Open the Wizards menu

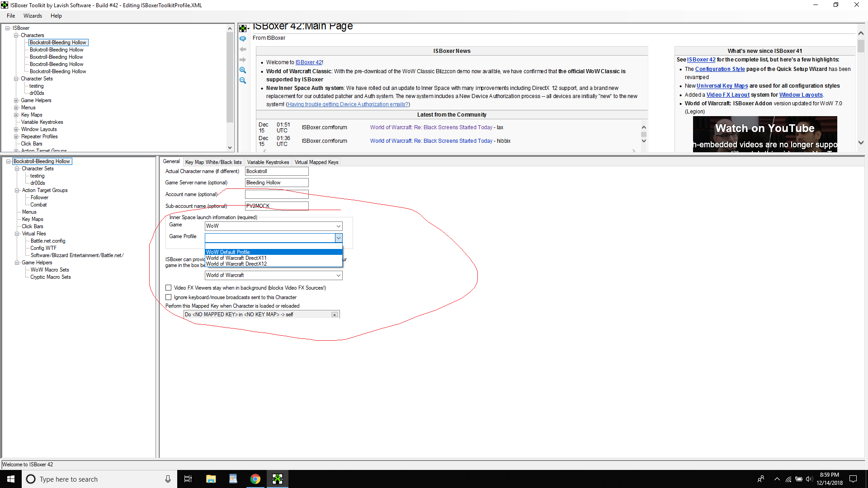pos(33,16)
